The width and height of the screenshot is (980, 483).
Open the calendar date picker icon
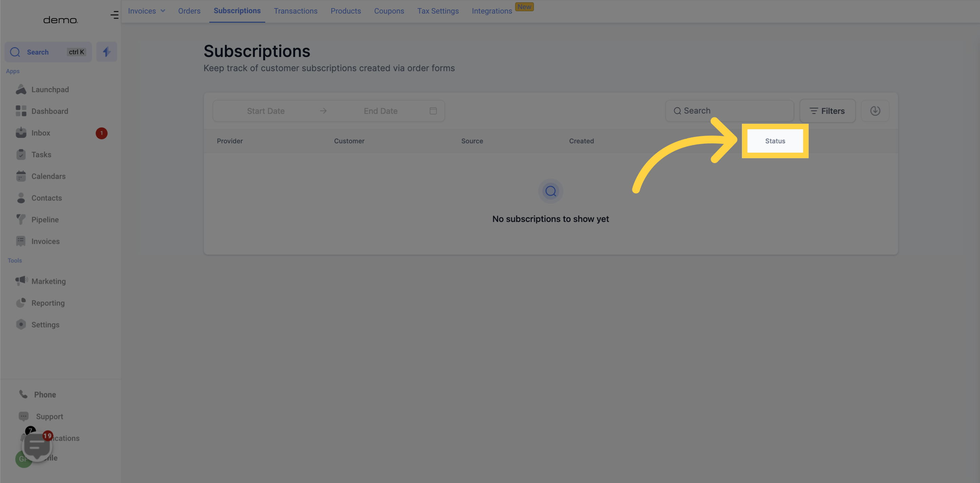click(433, 111)
